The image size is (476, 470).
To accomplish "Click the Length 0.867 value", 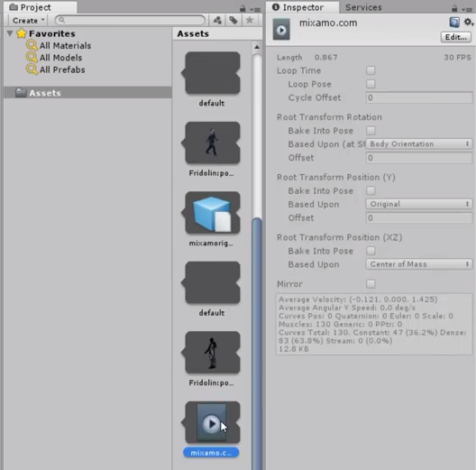I will (x=325, y=58).
